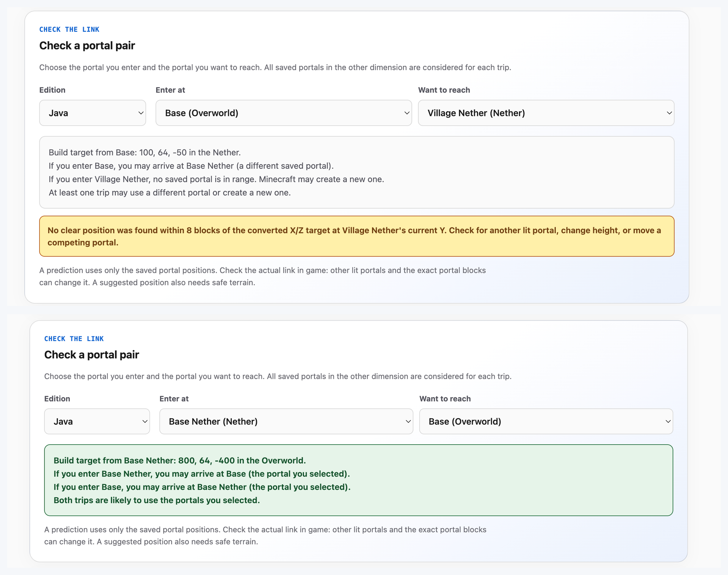Open the Want to reach dropdown showing Village Nether (Nether)

pyautogui.click(x=546, y=113)
